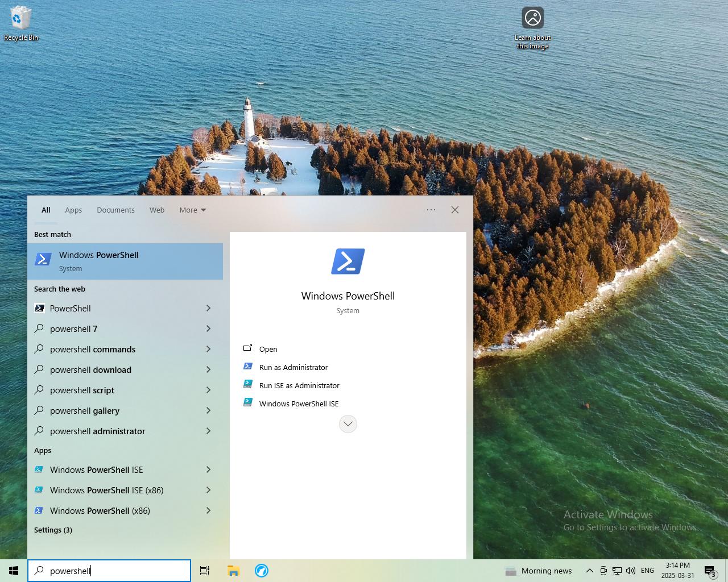Screen dimensions: 728x582
Task: Expand the More filter dropdown
Action: (x=193, y=210)
